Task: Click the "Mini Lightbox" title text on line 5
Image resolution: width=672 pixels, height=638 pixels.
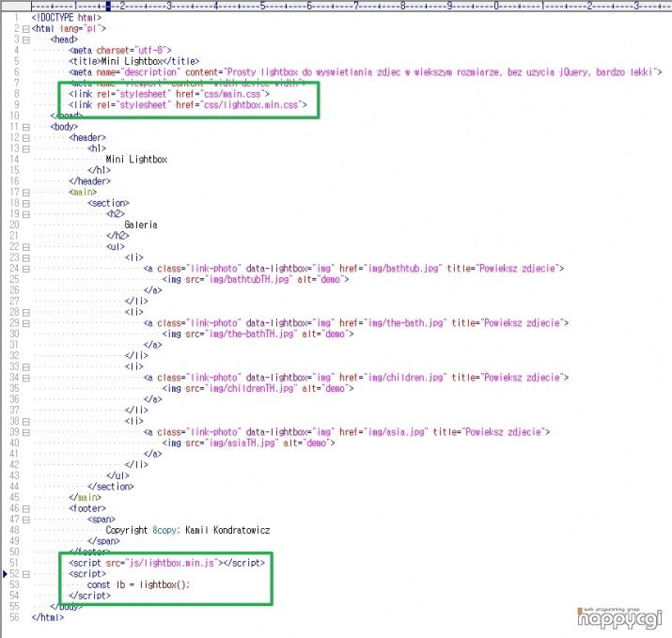Action: tap(132, 61)
